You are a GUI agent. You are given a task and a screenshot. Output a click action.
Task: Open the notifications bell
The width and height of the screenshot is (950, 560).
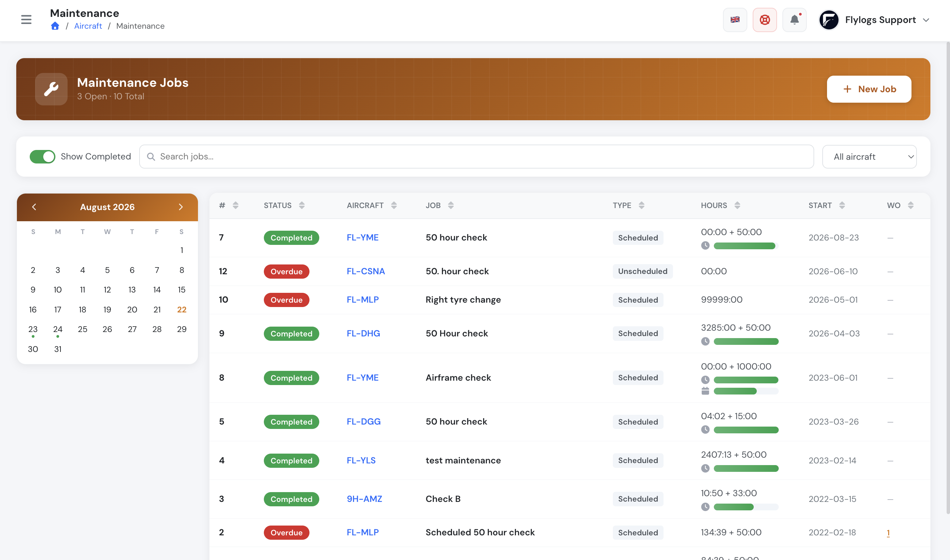[x=794, y=20]
